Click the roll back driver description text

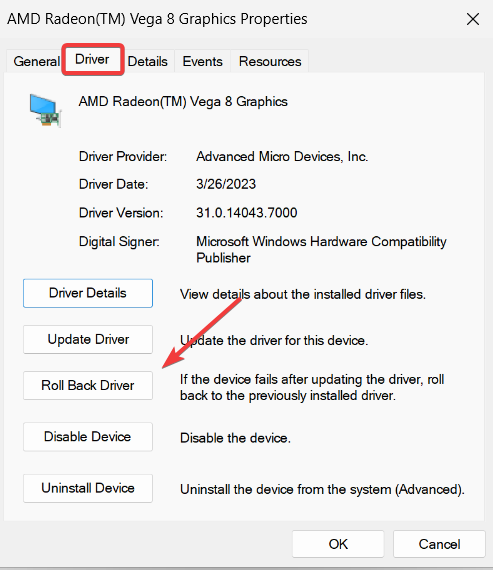[312, 388]
